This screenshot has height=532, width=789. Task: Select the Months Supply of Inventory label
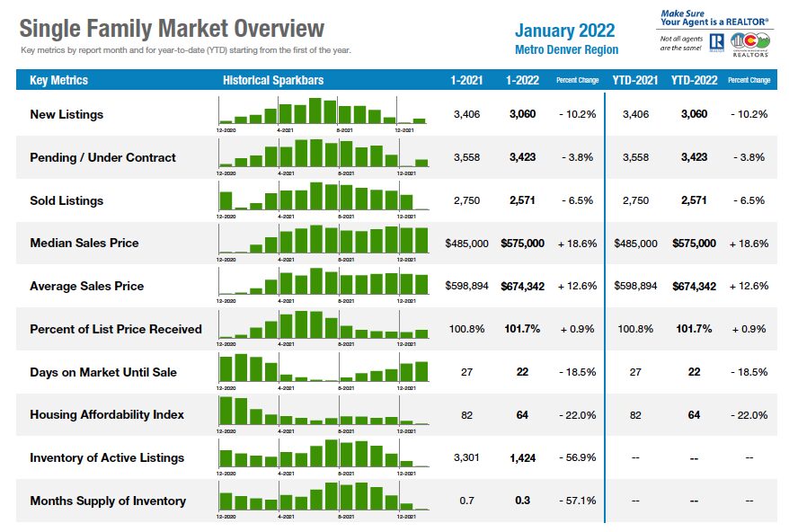[108, 501]
